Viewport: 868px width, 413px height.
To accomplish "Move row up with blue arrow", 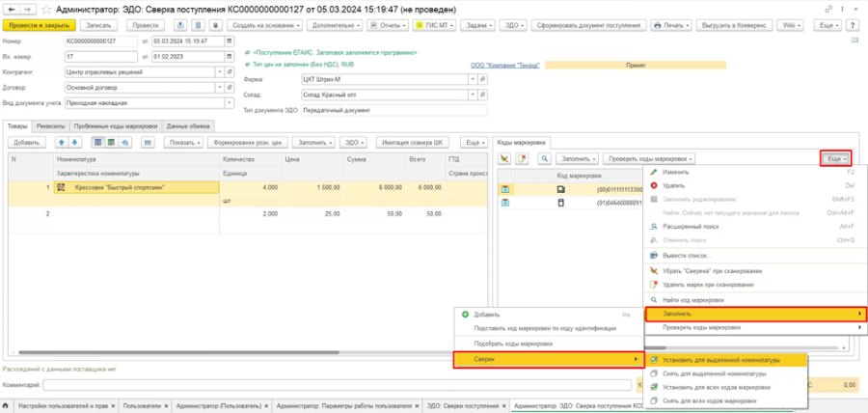I will point(62,142).
